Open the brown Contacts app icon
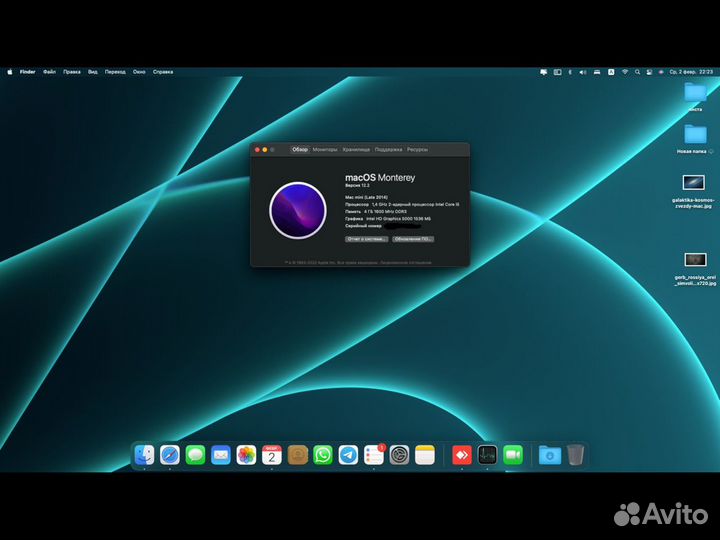This screenshot has height=540, width=720. click(298, 455)
